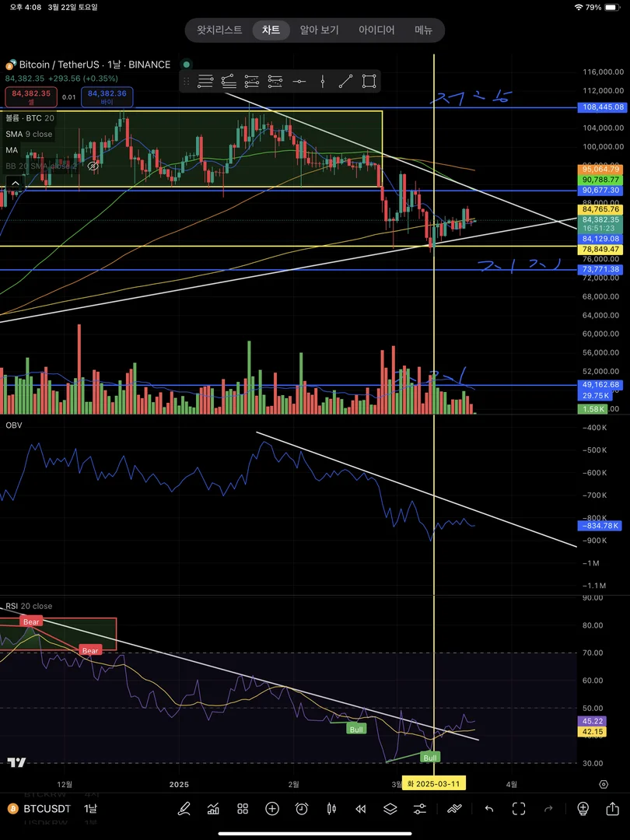630x840 pixels.
Task: Tap the plus compare symbol icon
Action: (x=272, y=808)
